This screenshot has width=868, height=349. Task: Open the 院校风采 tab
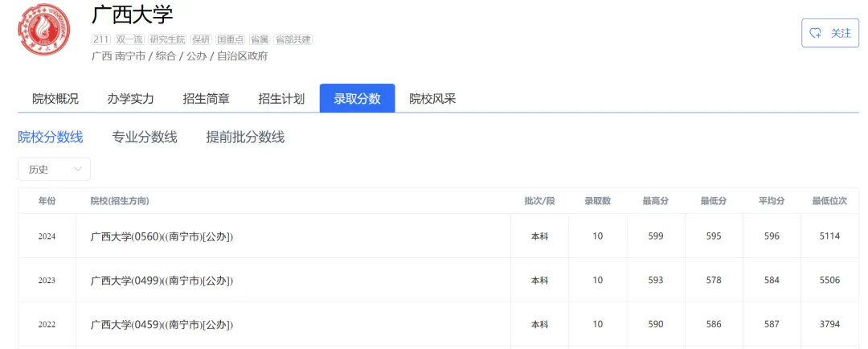(x=432, y=99)
